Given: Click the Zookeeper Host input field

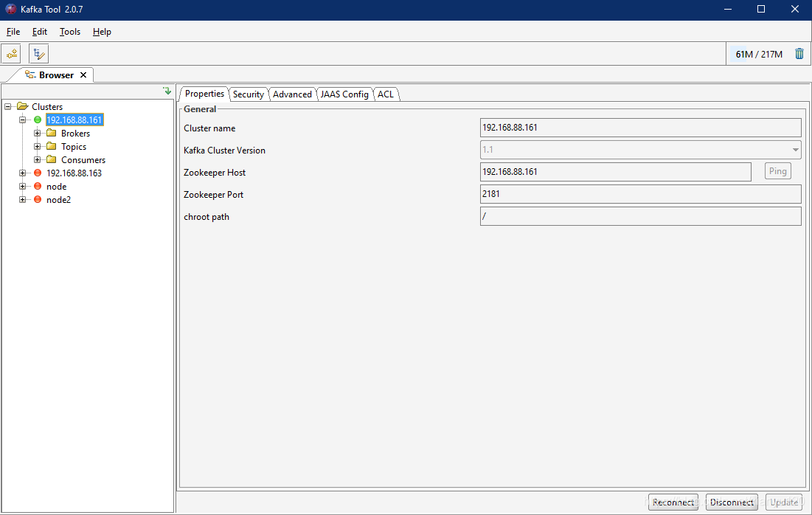Looking at the screenshot, I should (615, 171).
